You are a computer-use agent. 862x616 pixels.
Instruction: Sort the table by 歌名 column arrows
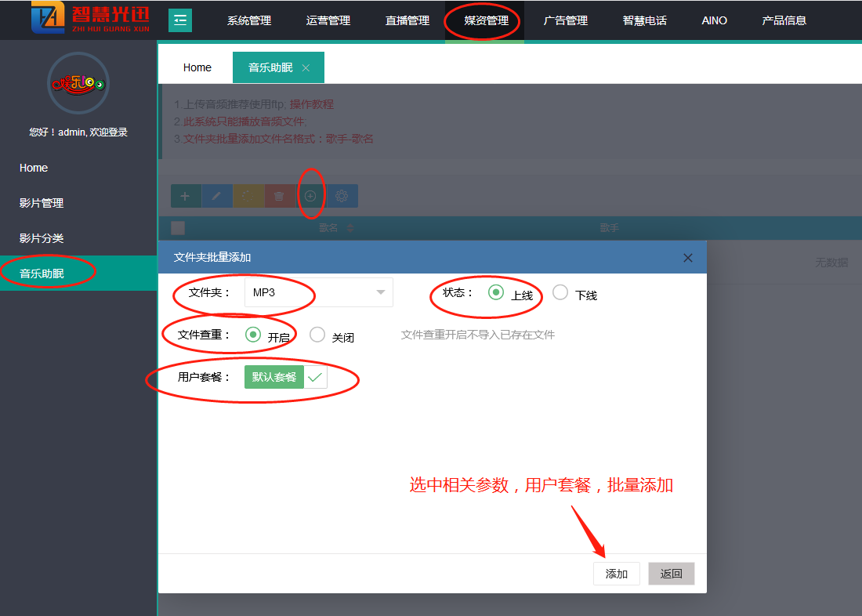[x=350, y=228]
